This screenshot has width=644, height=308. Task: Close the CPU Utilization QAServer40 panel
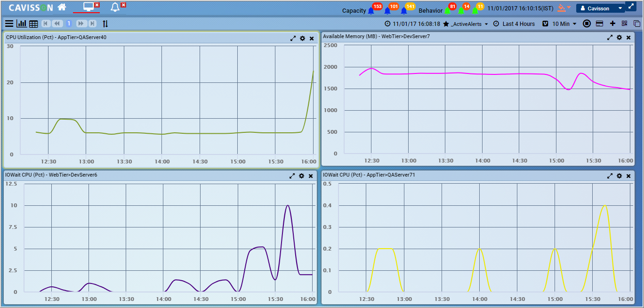tap(312, 38)
